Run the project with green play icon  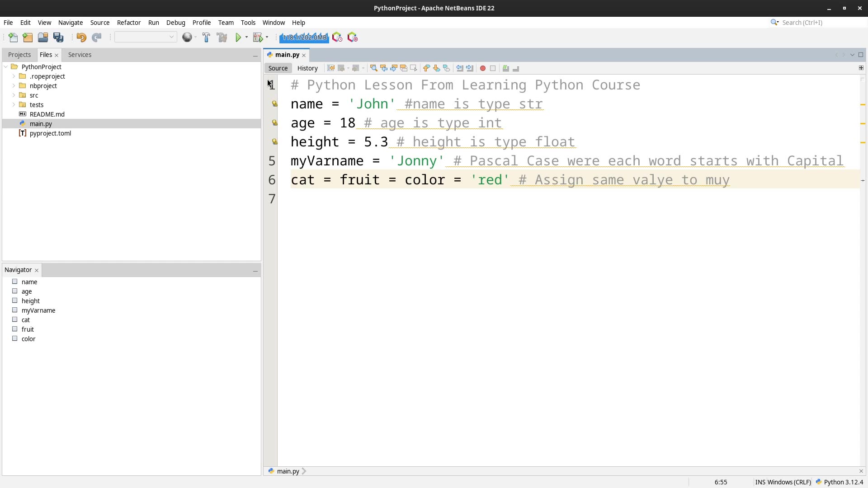click(238, 38)
